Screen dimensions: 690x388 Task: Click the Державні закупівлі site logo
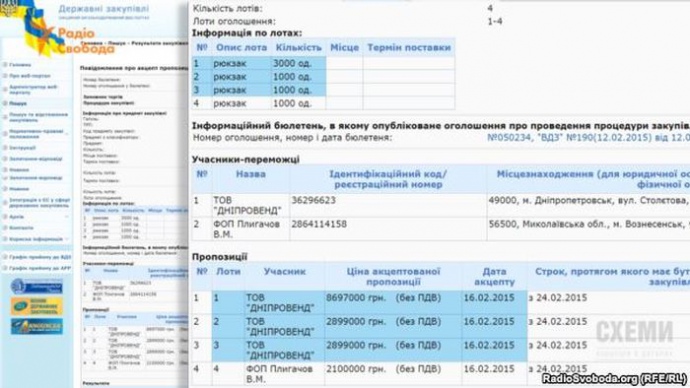pos(104,11)
